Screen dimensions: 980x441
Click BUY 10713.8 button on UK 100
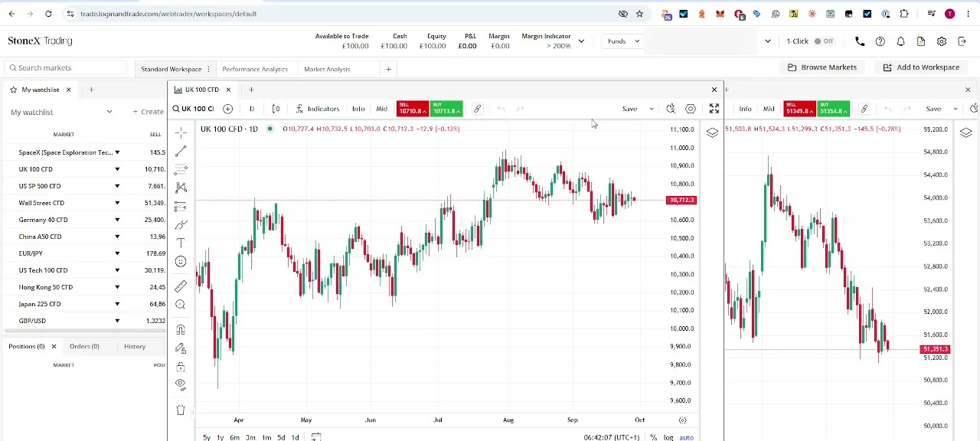coord(446,109)
